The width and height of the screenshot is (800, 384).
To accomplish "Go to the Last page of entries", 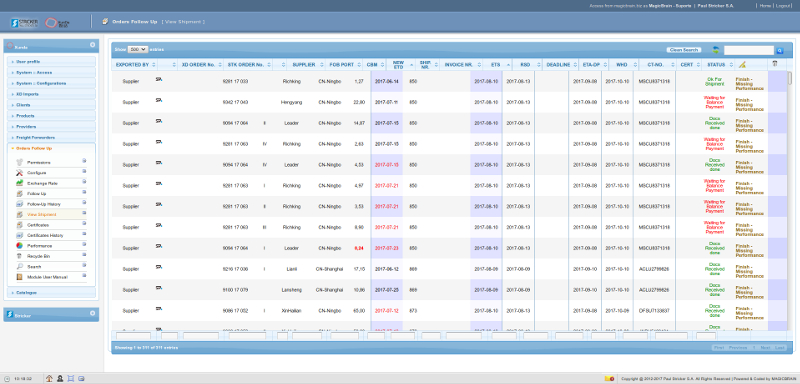I will (780, 347).
